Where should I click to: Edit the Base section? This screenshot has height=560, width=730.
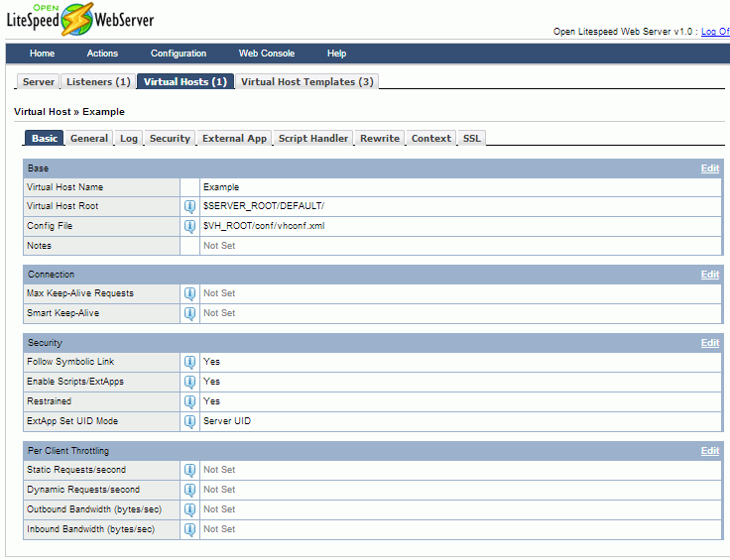point(709,168)
